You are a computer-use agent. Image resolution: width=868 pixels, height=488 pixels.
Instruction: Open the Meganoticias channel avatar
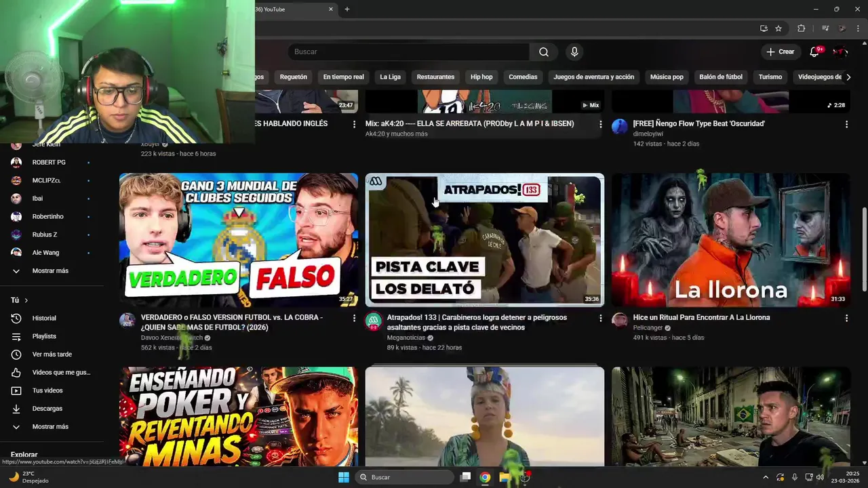(x=374, y=321)
